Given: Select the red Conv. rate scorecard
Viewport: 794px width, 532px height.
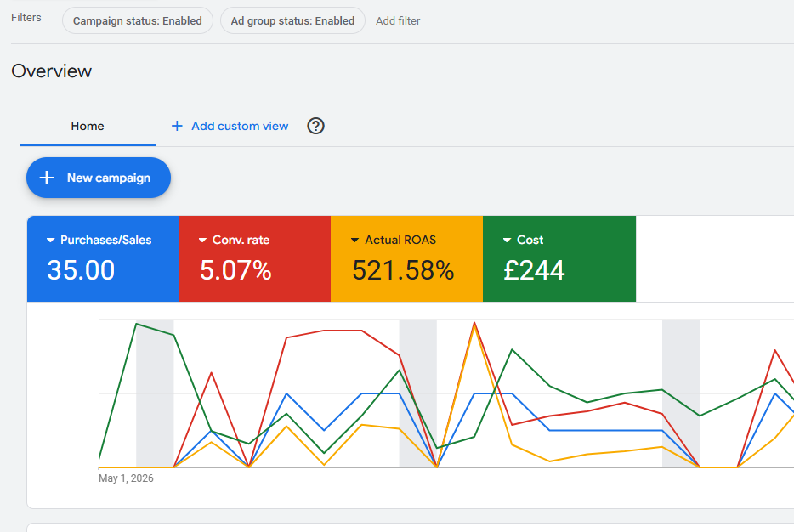Looking at the screenshot, I should coord(255,258).
